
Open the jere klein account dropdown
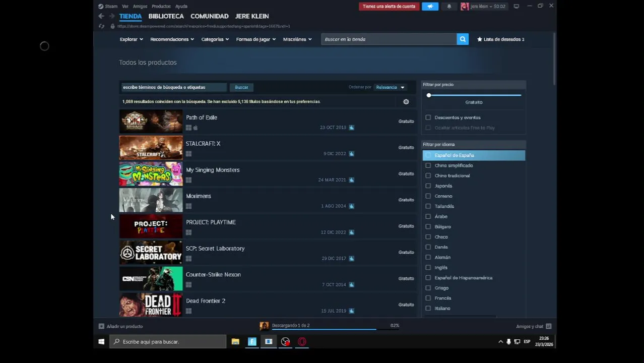point(487,7)
